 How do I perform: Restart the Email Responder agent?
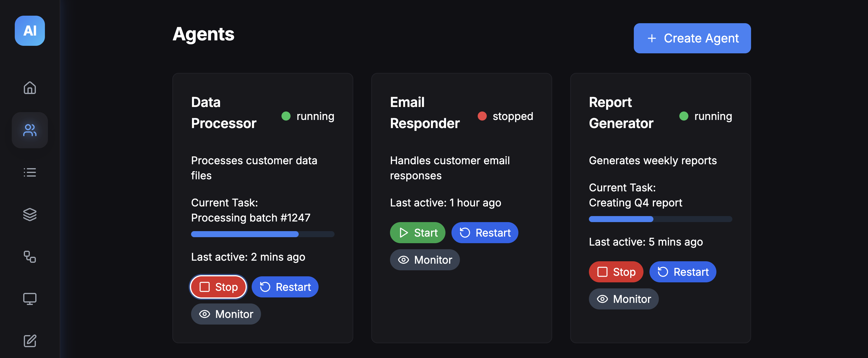(x=485, y=233)
